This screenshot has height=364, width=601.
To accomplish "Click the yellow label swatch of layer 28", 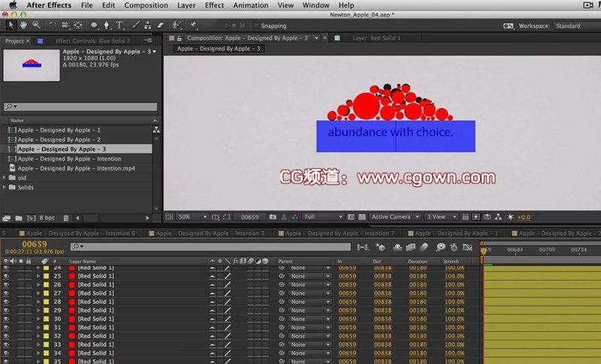I will point(46,302).
